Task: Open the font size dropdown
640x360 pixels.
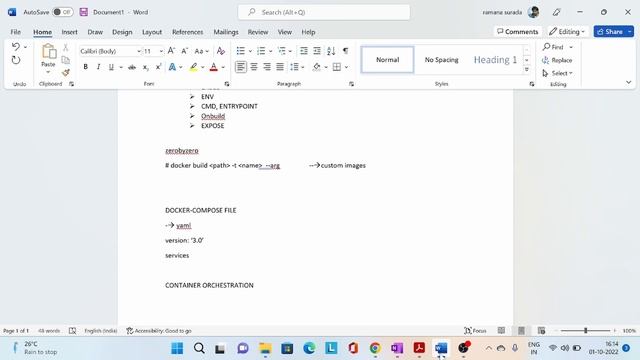Action: click(161, 51)
